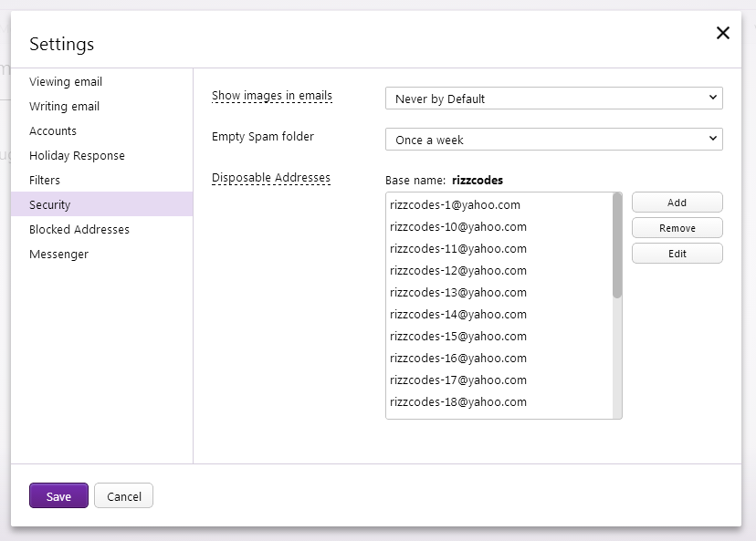Switch to the Filters section
The image size is (756, 541).
45,181
